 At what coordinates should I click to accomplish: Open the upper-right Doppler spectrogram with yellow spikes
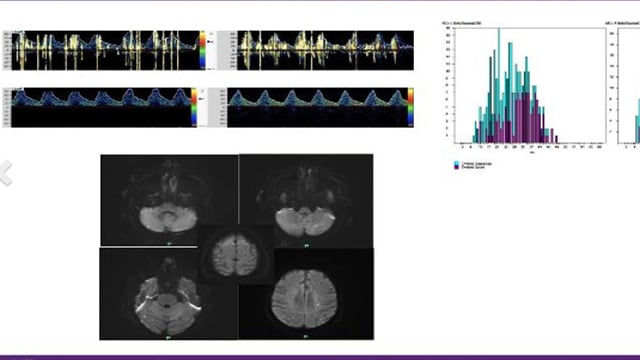[325, 50]
